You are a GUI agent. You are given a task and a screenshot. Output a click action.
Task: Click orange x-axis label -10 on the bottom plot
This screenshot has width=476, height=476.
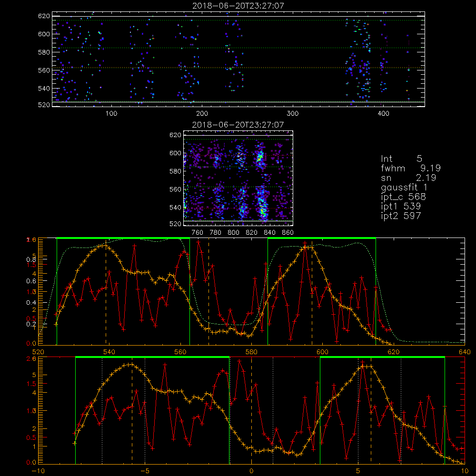tap(38, 471)
